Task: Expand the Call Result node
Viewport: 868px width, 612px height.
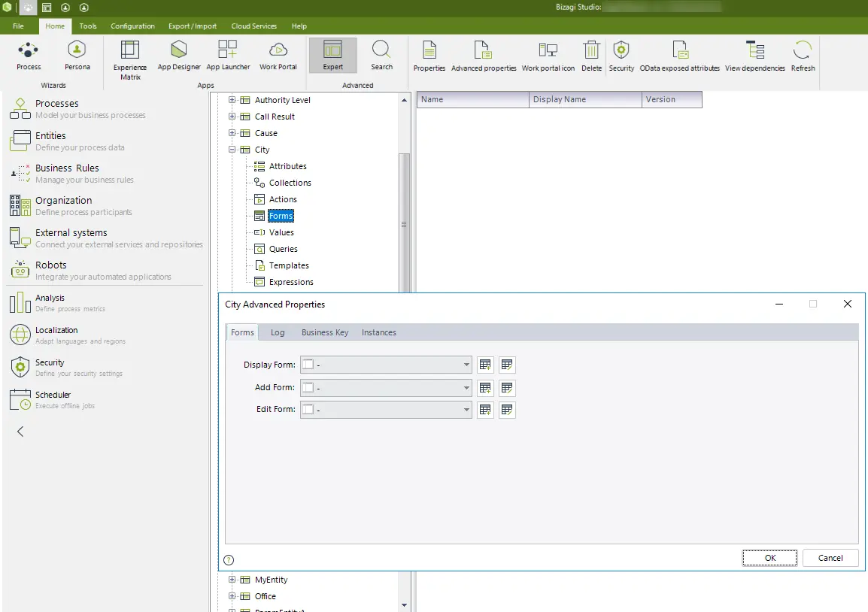Action: point(232,117)
